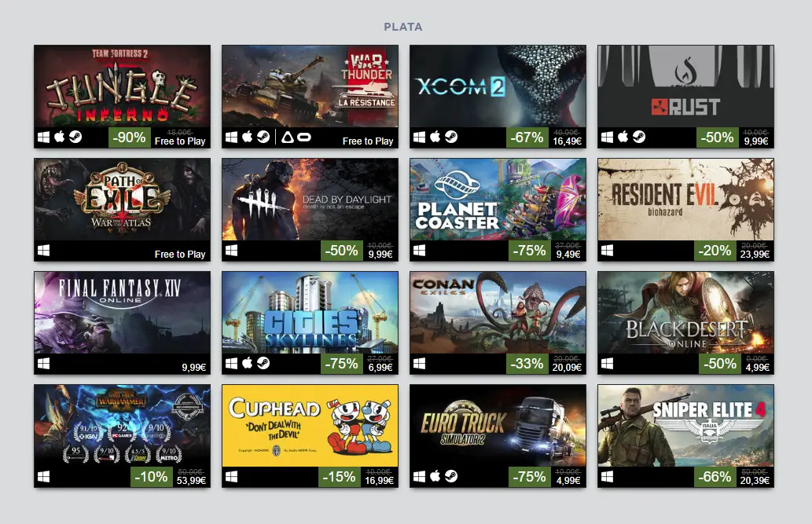This screenshot has height=524, width=812.
Task: Click the -67% discount badge for XCOM 2
Action: (x=527, y=137)
